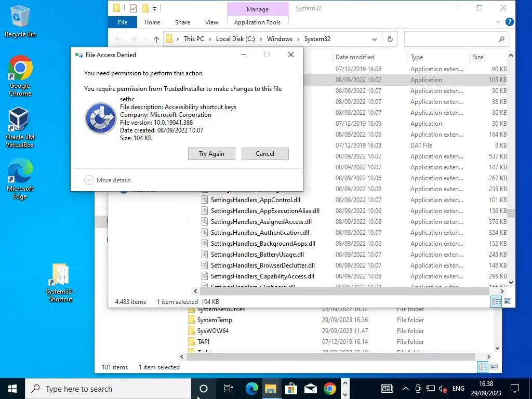532x399 pixels.
Task: Switch System32 window to details view
Action: (x=496, y=301)
